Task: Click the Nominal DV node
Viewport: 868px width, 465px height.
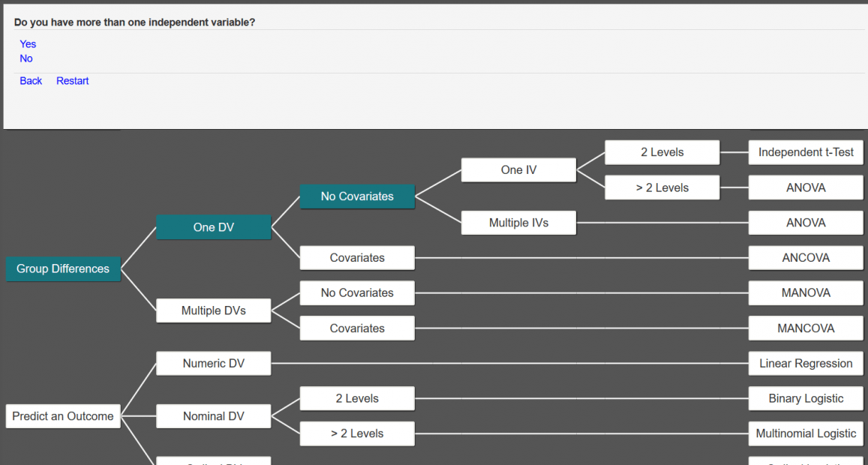Action: [x=213, y=416]
